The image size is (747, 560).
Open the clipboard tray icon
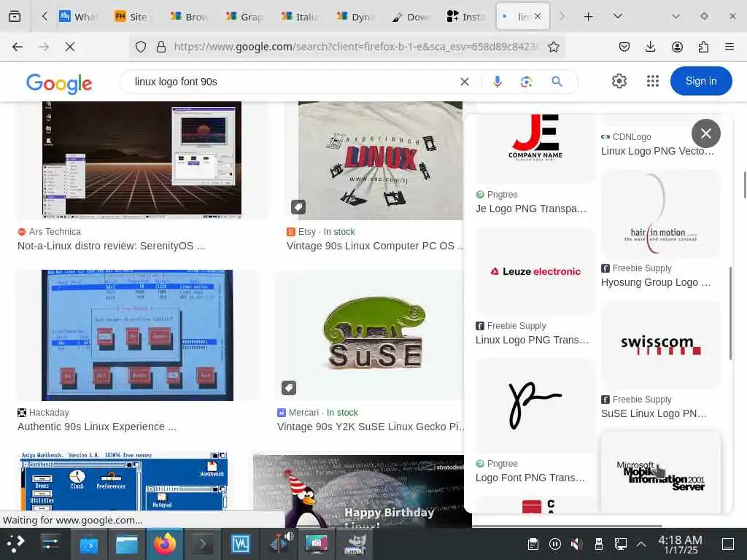(533, 544)
